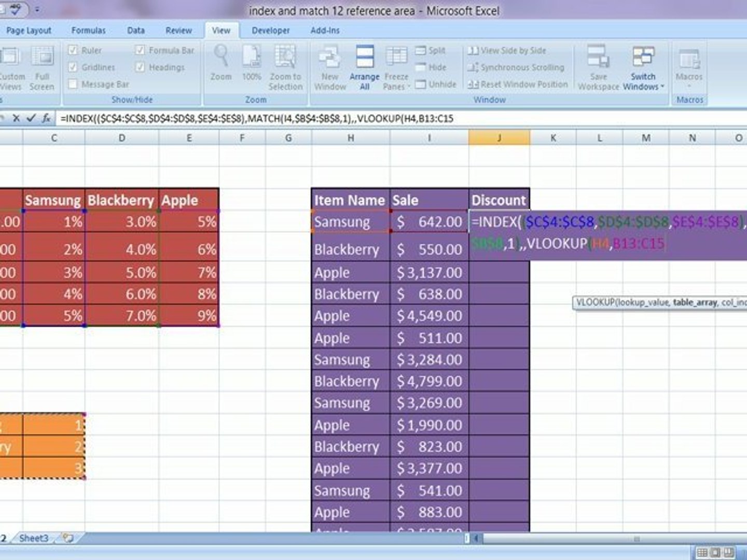Click the '7.0%' cell in red table
The width and height of the screenshot is (747, 560).
pos(121,315)
